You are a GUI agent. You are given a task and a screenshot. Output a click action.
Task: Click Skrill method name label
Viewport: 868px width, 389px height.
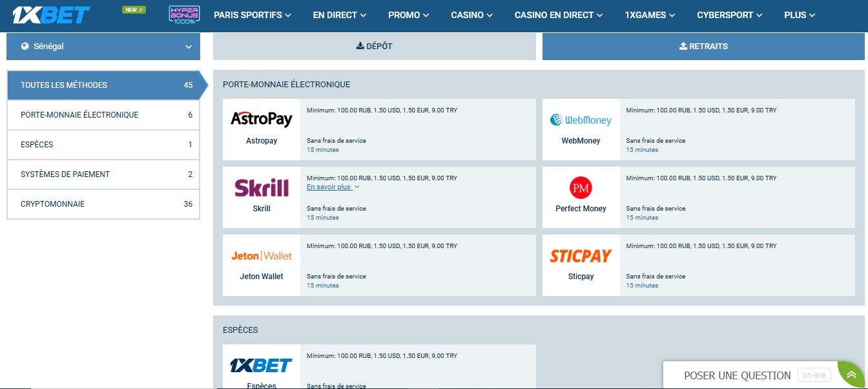click(262, 209)
